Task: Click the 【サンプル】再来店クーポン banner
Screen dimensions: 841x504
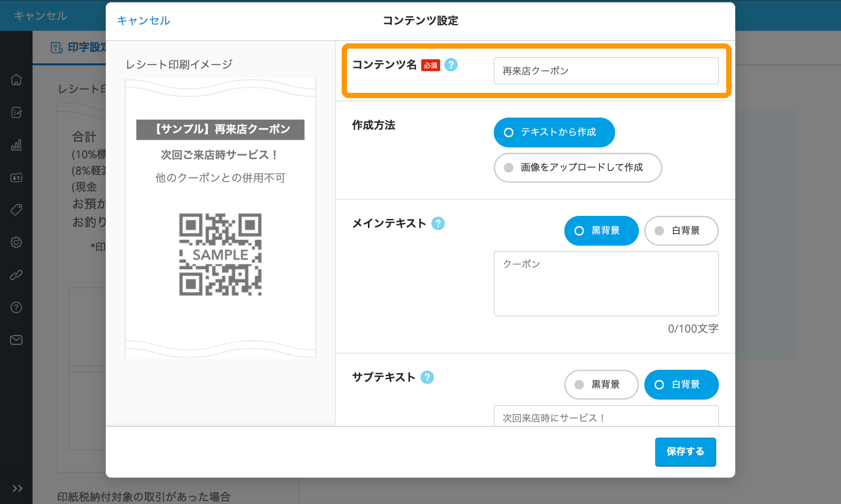Action: click(x=220, y=130)
